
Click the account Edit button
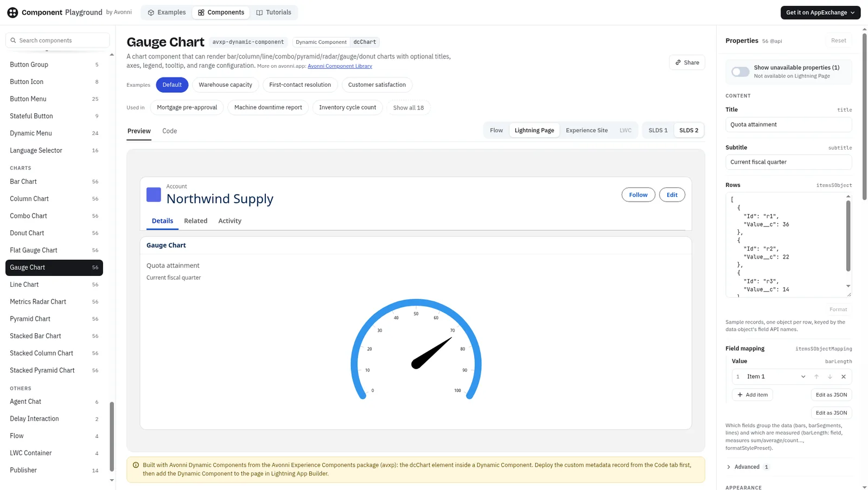pyautogui.click(x=672, y=195)
